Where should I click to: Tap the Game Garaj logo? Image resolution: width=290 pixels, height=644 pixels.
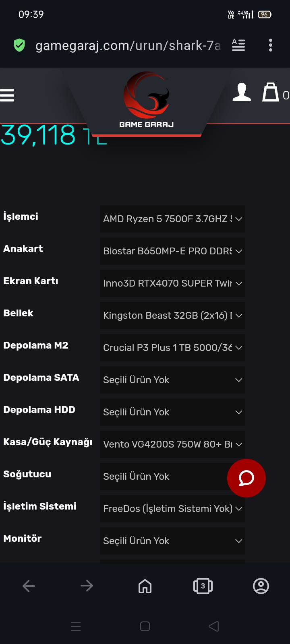146,101
